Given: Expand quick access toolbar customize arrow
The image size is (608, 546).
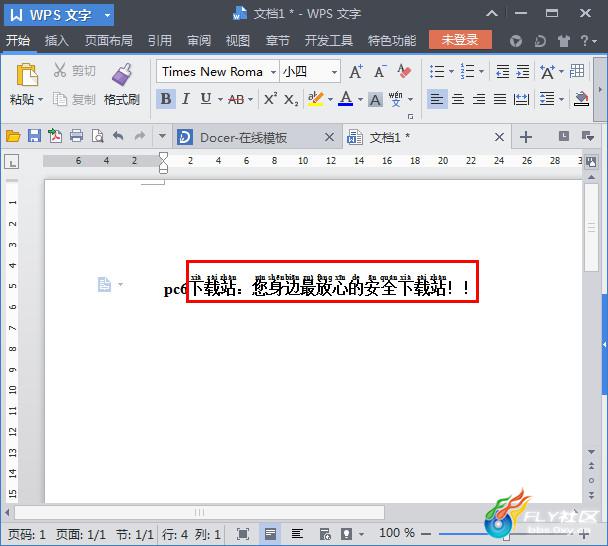Looking at the screenshot, I should (x=162, y=136).
